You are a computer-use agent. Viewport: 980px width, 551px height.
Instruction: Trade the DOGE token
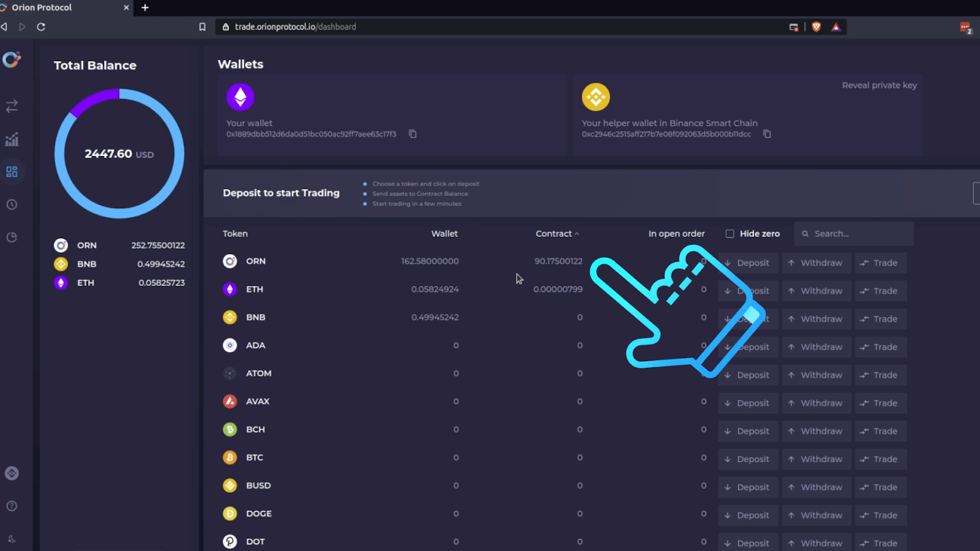[x=880, y=515]
